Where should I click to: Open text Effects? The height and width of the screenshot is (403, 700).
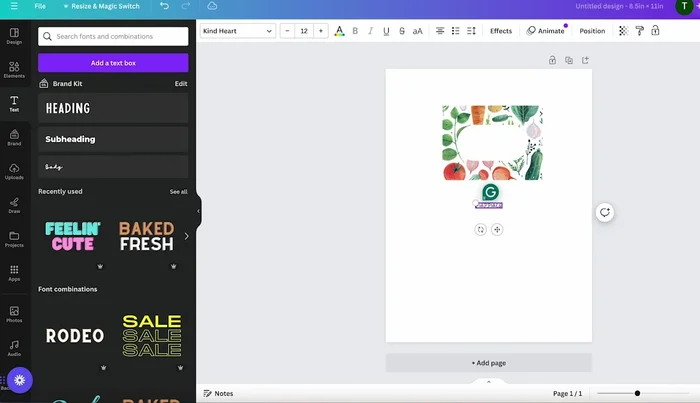coord(501,31)
